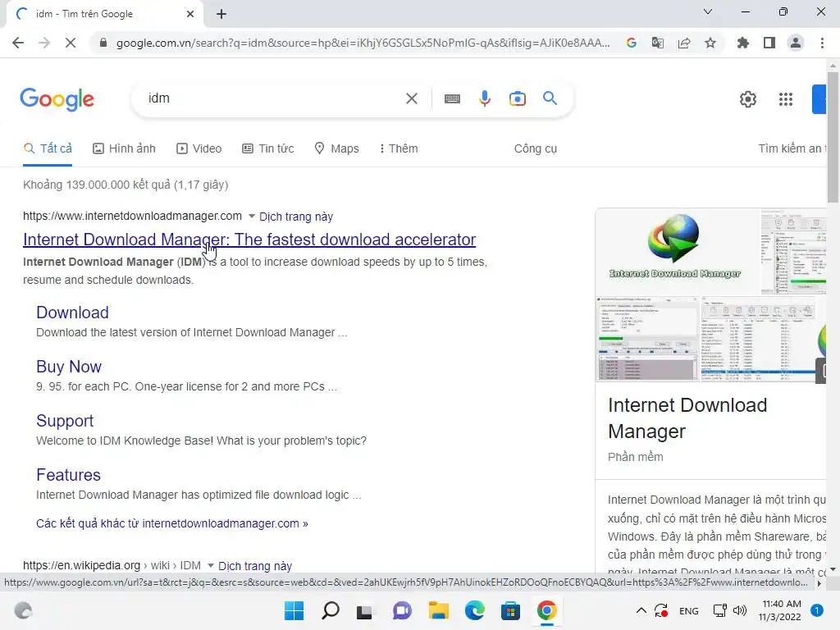Open ENG language indicator
The image size is (840, 630).
point(688,610)
